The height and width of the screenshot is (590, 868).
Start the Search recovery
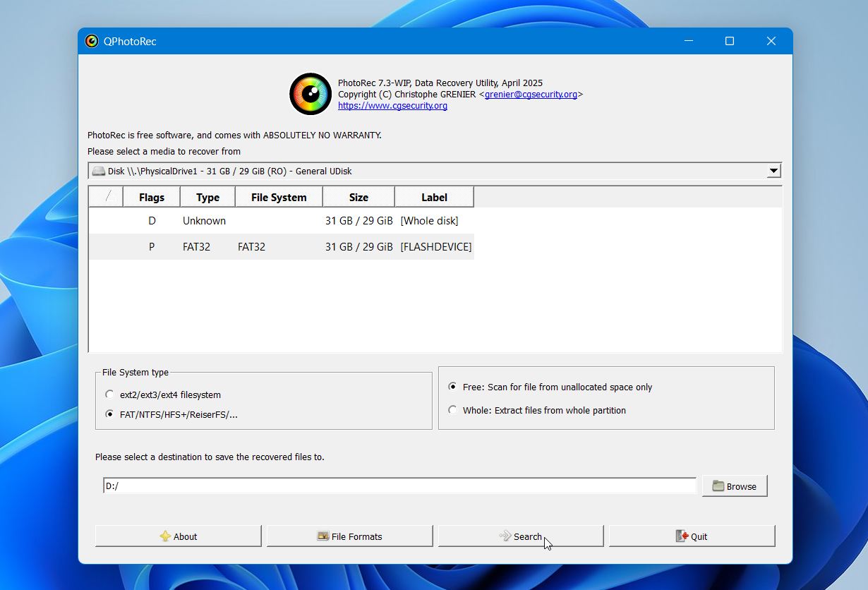tap(521, 536)
